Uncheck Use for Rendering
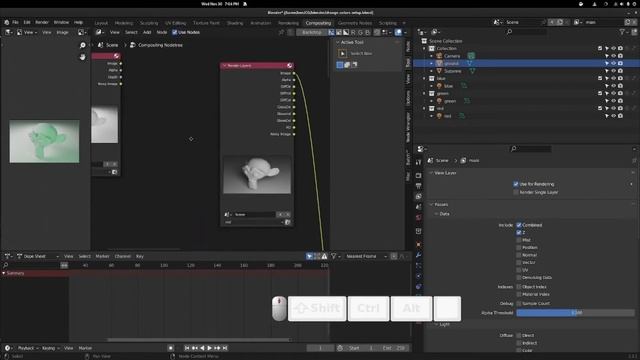Viewport: 640px width, 360px height. 516,184
